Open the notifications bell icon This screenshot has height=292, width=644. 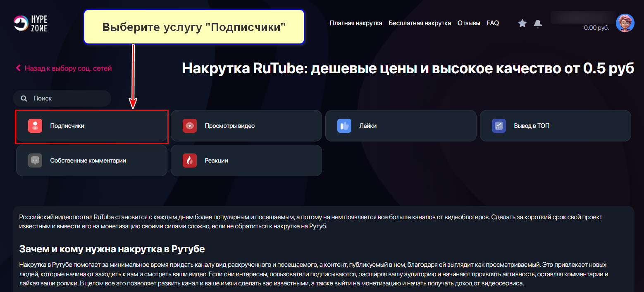pyautogui.click(x=538, y=24)
